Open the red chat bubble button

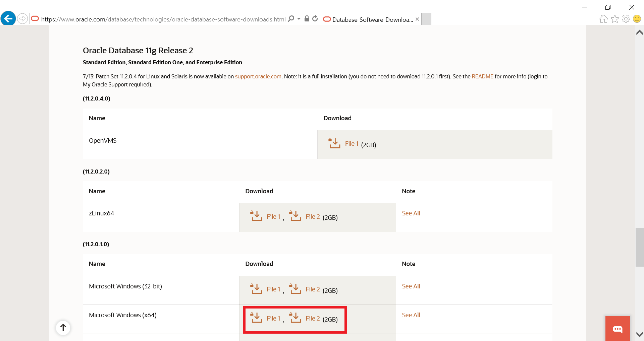pyautogui.click(x=618, y=329)
